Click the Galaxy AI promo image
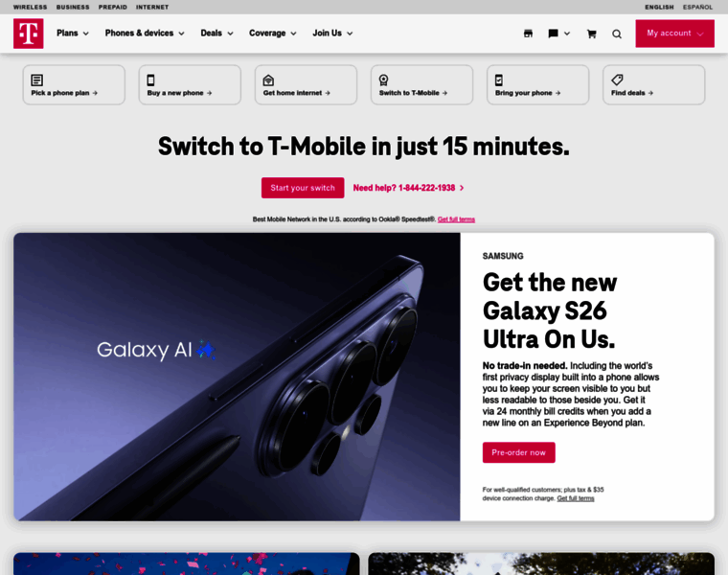The height and width of the screenshot is (575, 728). (x=237, y=377)
